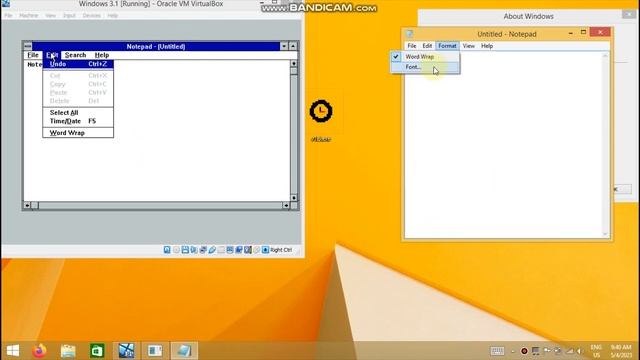Choose Font... in the Format menu
Screen dimensions: 640x360
(425, 67)
